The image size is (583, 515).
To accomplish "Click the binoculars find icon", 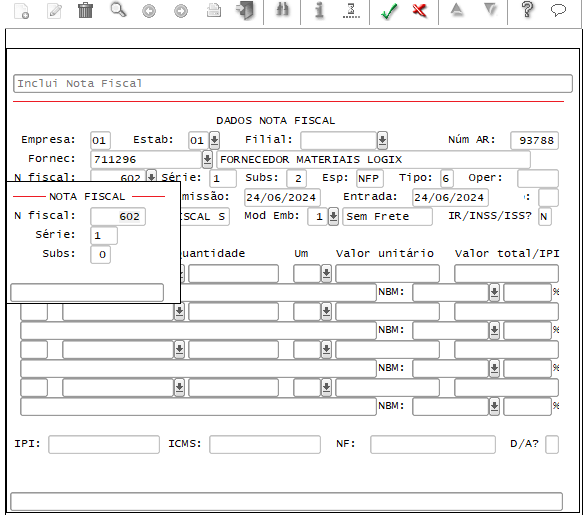I will 282,10.
